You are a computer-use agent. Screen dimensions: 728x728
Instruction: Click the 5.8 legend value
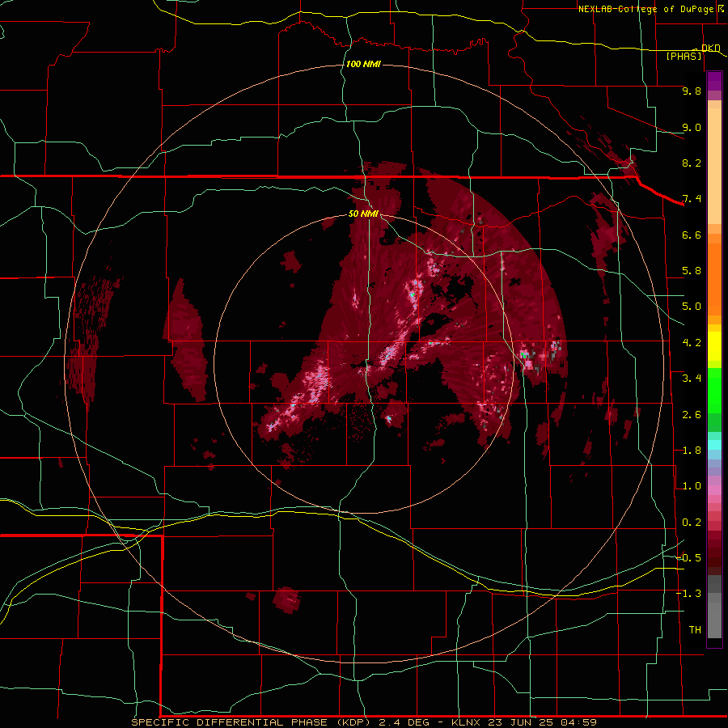pos(692,271)
